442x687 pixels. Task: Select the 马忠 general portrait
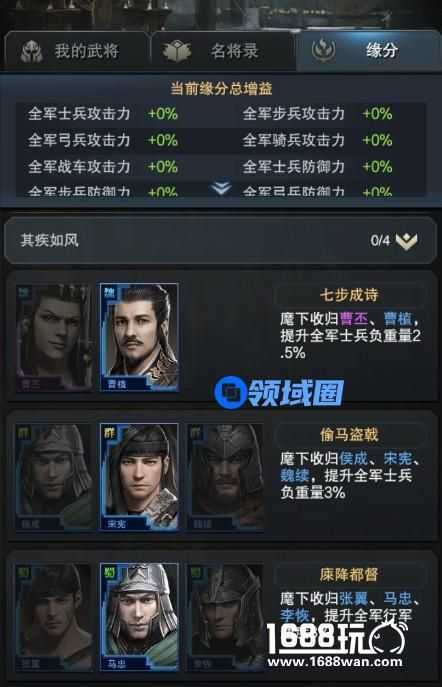coord(139,617)
